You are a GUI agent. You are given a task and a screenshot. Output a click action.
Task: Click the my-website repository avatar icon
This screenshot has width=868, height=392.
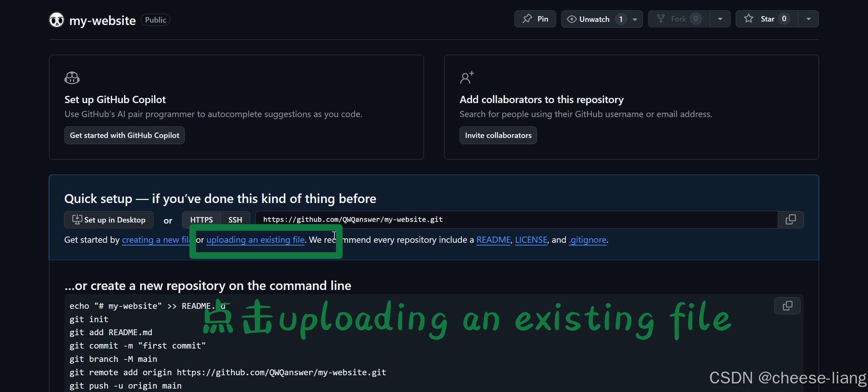[57, 20]
